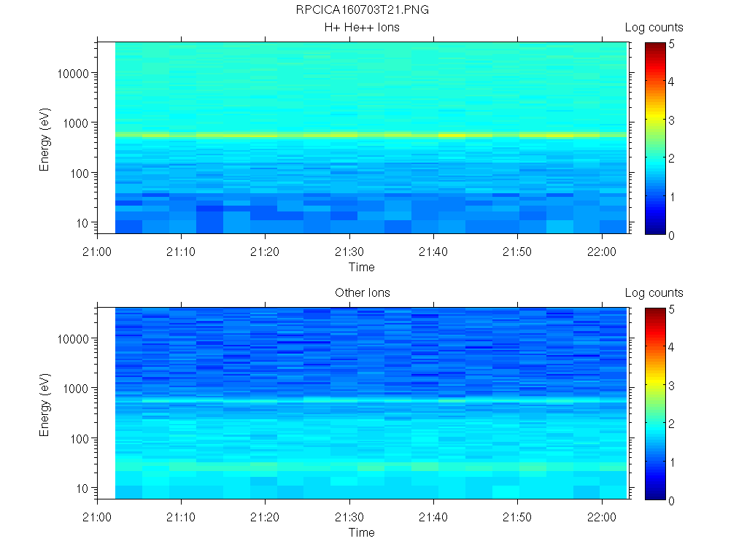
Task: Click the 21:50 tick label on the Other Ions plot
Action: (517, 517)
